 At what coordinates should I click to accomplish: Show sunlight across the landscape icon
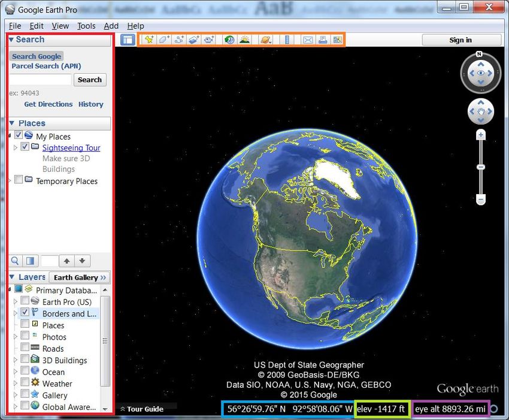coord(244,40)
